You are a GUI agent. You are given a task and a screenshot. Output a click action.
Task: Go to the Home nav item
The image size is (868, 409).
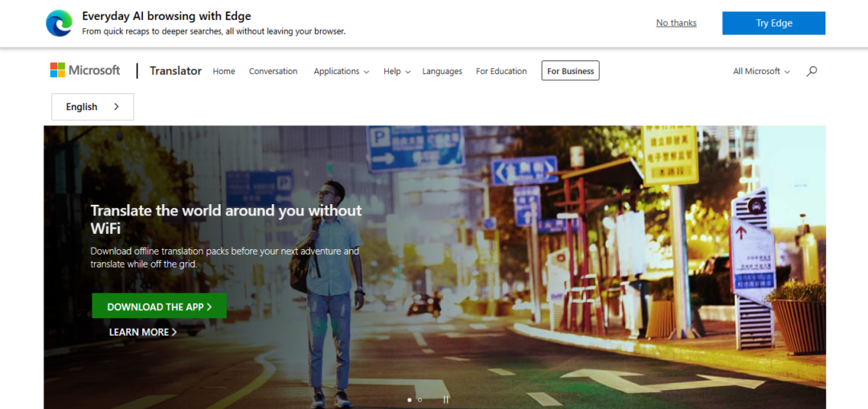point(223,72)
